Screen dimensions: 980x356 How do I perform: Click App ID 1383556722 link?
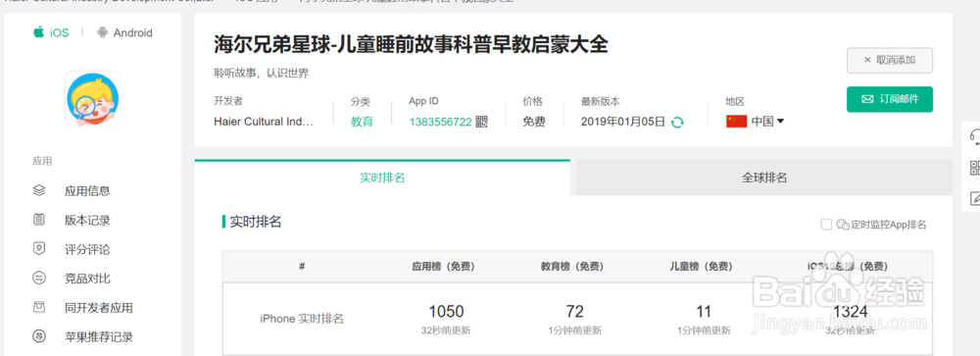441,122
